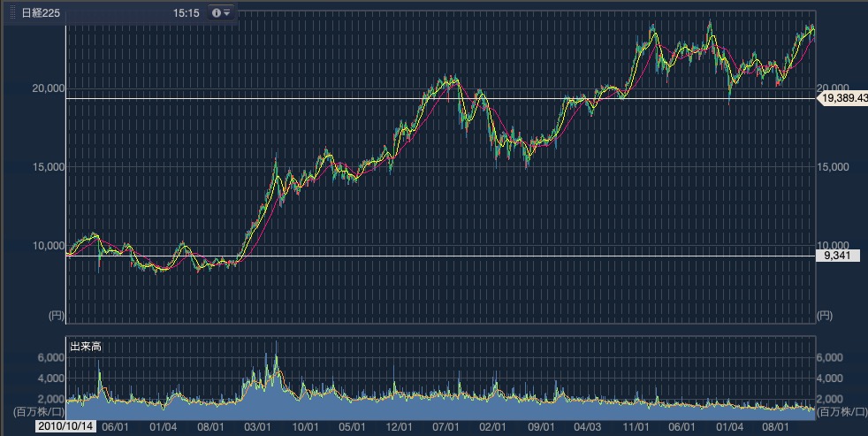Click the 出来高 volume panel label
868x436 pixels.
click(86, 347)
